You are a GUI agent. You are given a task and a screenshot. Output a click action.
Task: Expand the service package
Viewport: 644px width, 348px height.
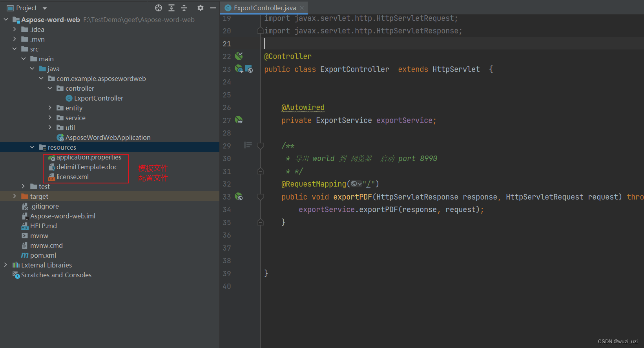coord(50,117)
